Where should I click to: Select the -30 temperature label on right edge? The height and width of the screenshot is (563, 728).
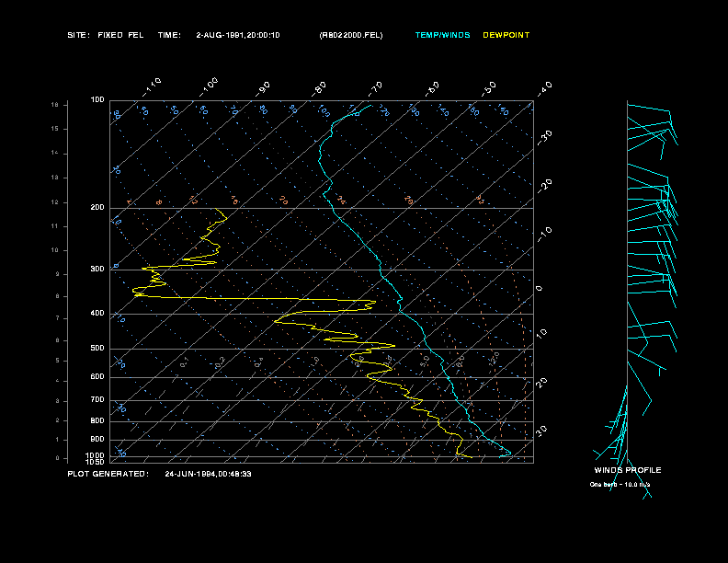pos(544,138)
